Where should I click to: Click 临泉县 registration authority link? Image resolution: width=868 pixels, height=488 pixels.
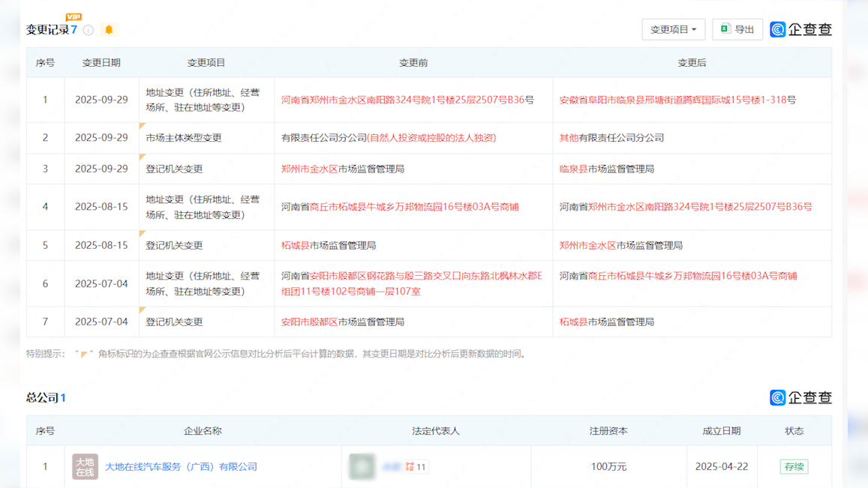(x=573, y=169)
